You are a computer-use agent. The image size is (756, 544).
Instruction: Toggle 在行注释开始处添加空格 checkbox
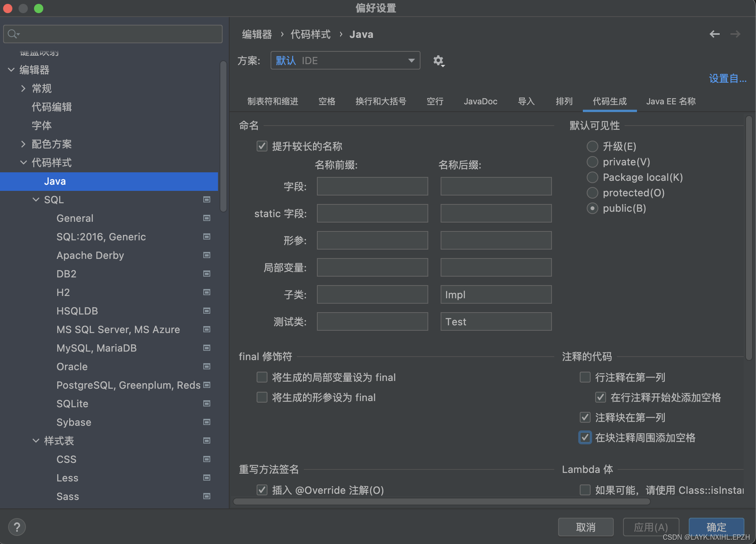point(601,397)
